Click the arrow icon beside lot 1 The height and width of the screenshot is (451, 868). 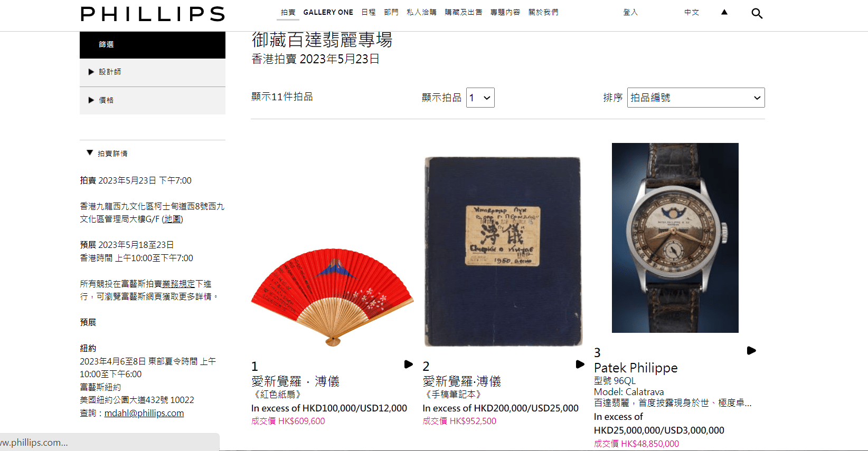[x=408, y=364]
